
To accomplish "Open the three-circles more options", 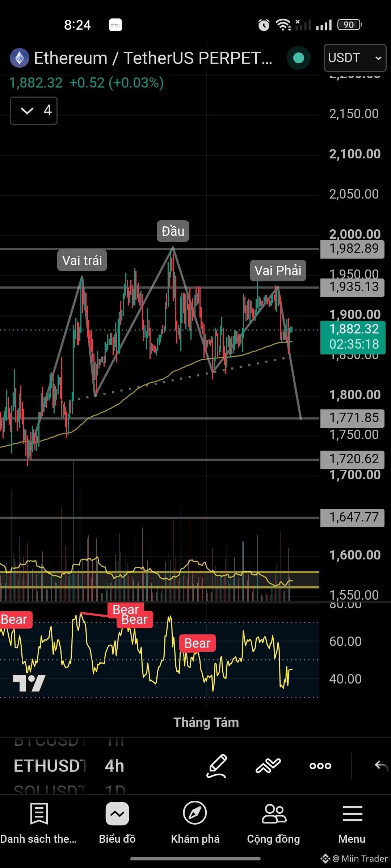I will click(320, 766).
